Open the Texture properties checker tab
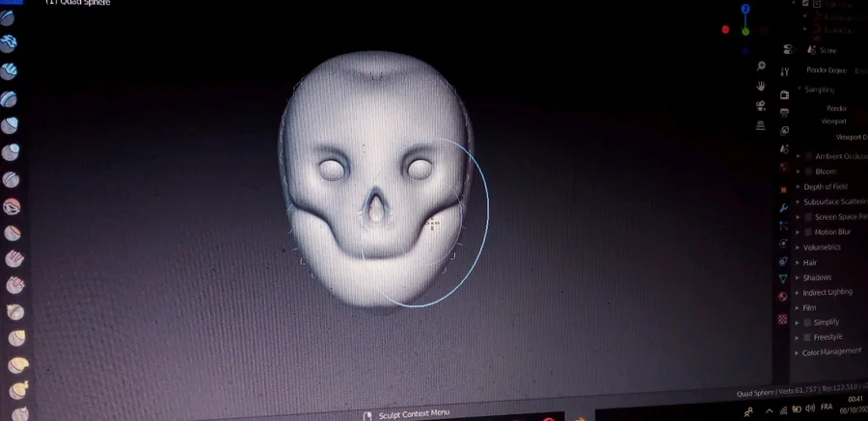Image resolution: width=868 pixels, height=421 pixels. tap(782, 319)
